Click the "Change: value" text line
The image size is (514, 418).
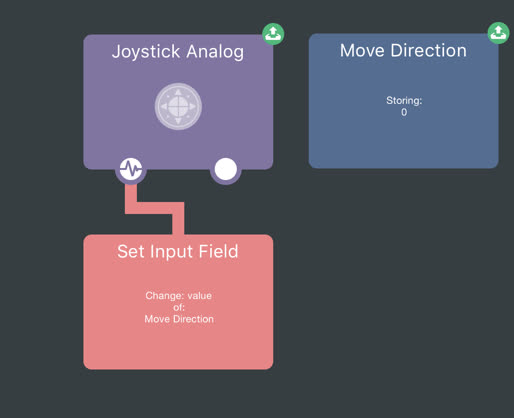178,296
